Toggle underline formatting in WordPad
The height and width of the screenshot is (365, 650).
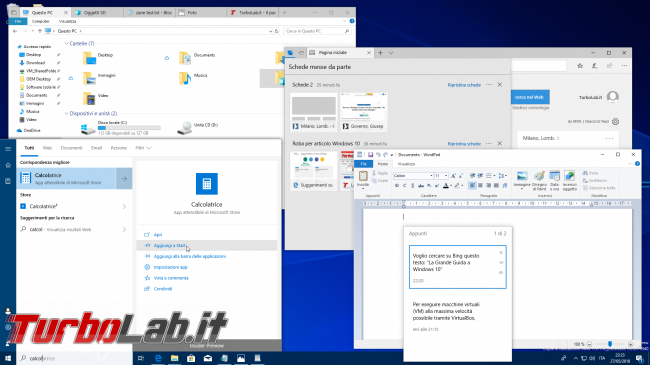pos(412,185)
